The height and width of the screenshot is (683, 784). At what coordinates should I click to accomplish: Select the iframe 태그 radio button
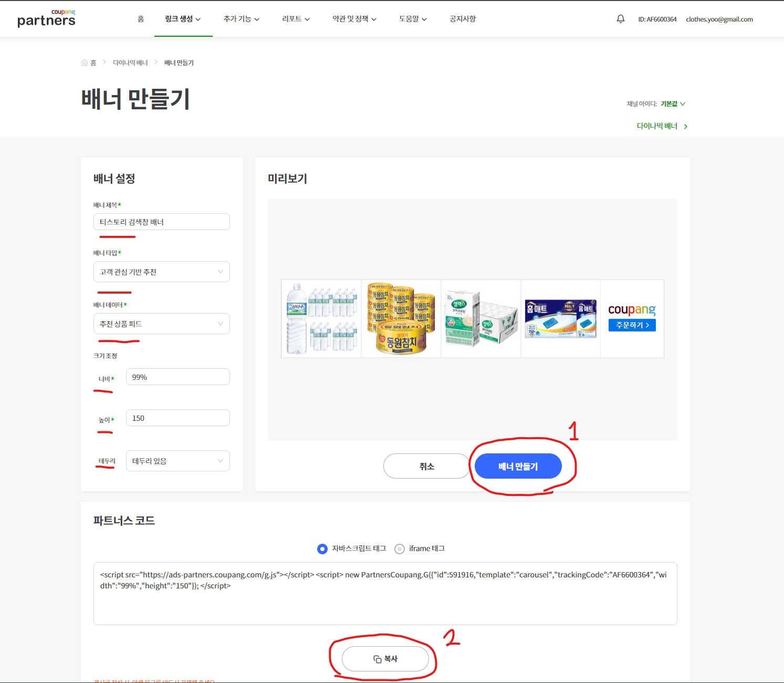[400, 549]
